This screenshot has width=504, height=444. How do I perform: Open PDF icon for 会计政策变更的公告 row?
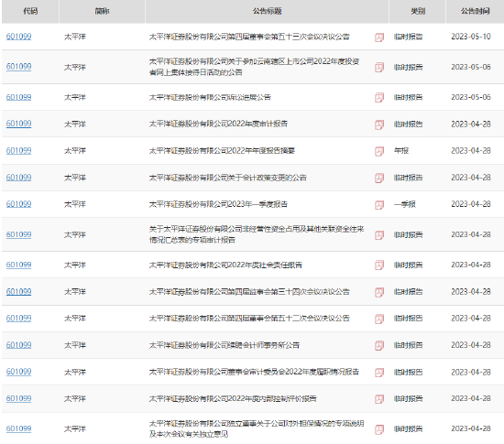(379, 178)
